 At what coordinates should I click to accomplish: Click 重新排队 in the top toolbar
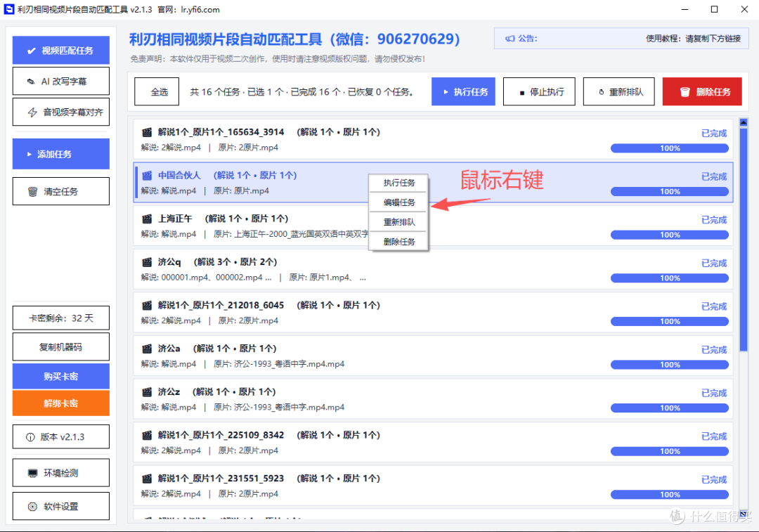(619, 91)
